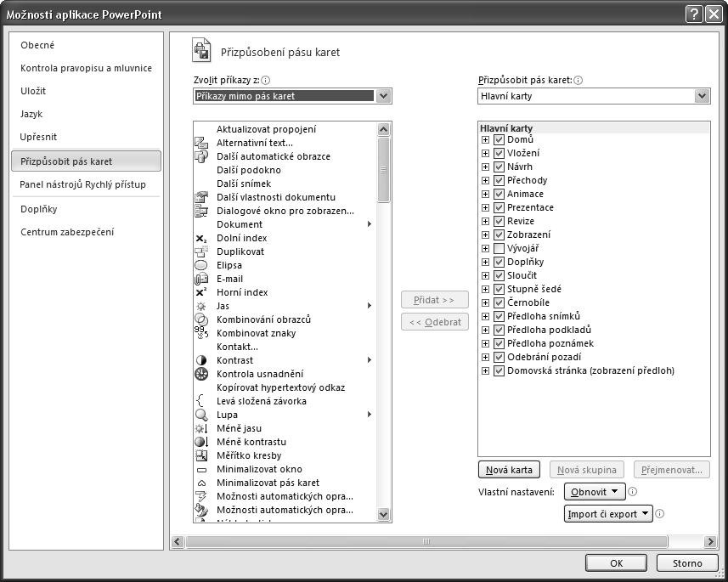Viewport: 728px width, 582px height.
Task: Select the Horní index superscript icon
Action: (x=201, y=292)
